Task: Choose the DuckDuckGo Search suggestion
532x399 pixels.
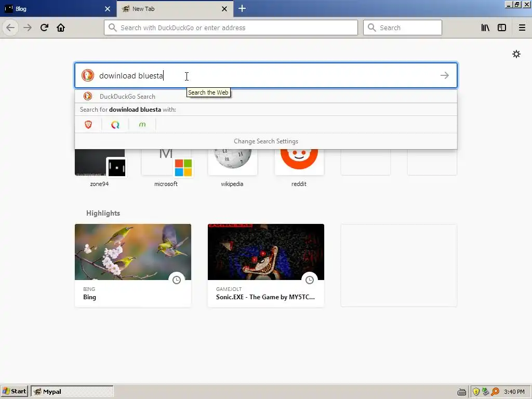Action: click(x=266, y=96)
